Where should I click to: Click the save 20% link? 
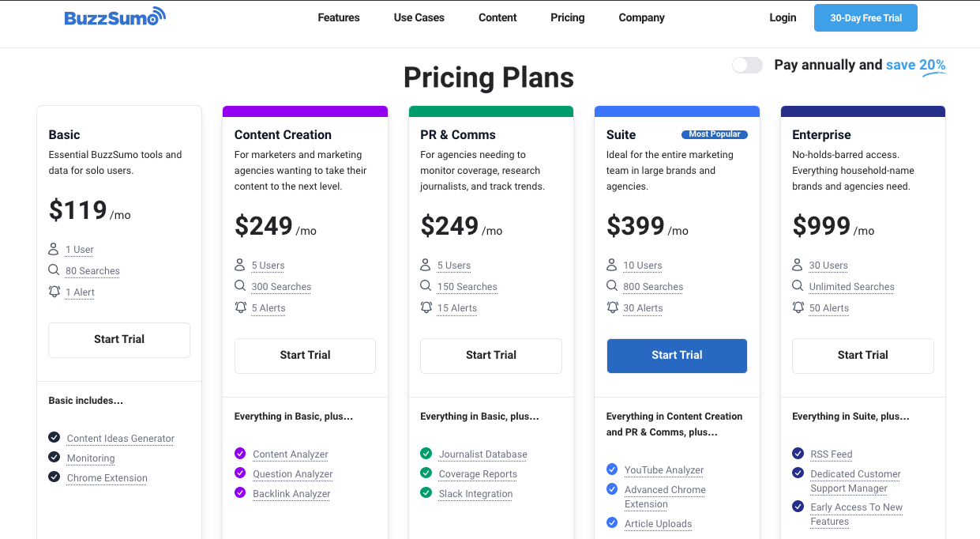915,65
